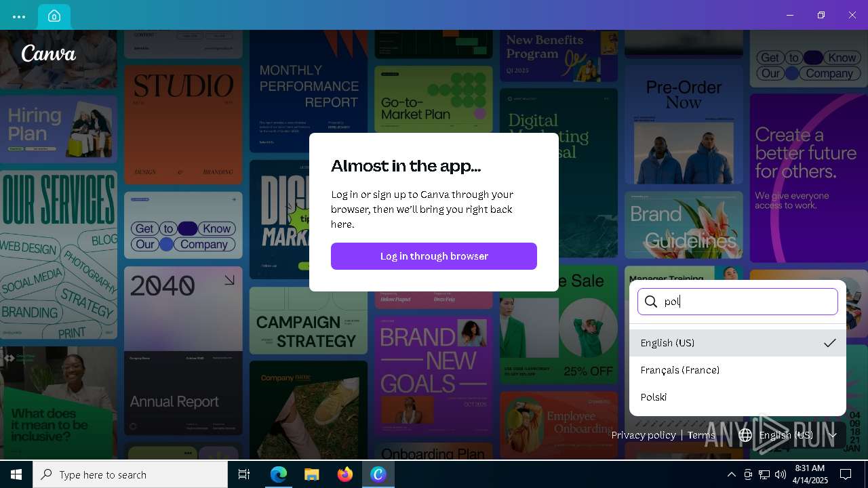Click the Campaign Strategy thumbnail
This screenshot has width=868, height=488.
(309, 321)
